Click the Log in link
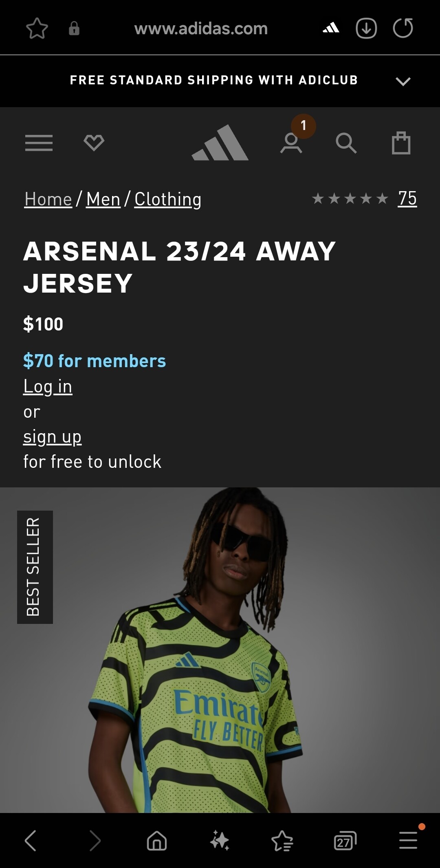The width and height of the screenshot is (440, 868). 48,386
